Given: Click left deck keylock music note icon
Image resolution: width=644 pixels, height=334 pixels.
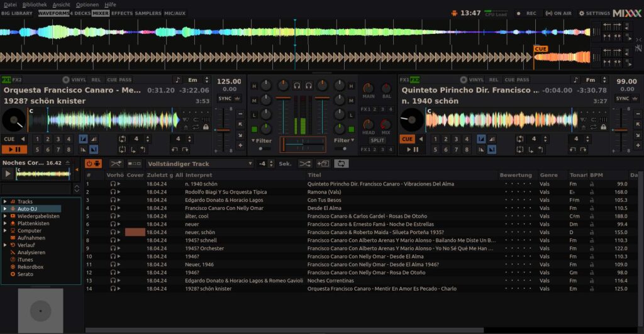Looking at the screenshot, I should pyautogui.click(x=178, y=80).
